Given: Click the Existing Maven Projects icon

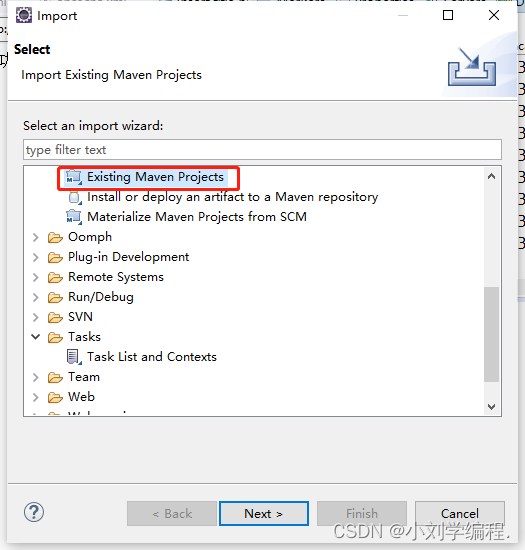Looking at the screenshot, I should (x=74, y=177).
